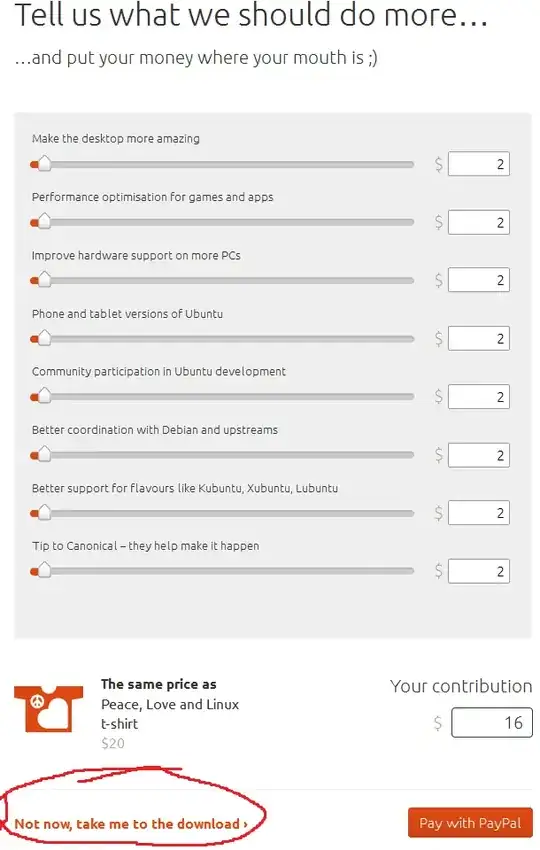
Task: Click the 'Improve hardware support' slider track
Action: pyautogui.click(x=222, y=280)
